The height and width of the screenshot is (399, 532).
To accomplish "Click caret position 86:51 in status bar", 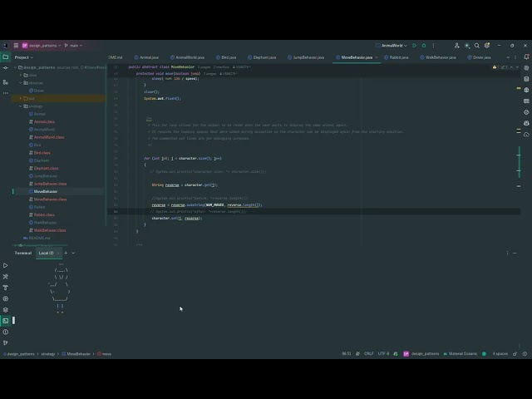I will tap(347, 353).
